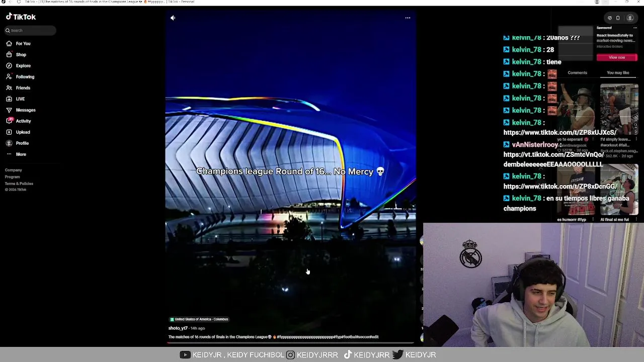This screenshot has height=362, width=644.
Task: Switch to the You may like tab
Action: click(618, 73)
